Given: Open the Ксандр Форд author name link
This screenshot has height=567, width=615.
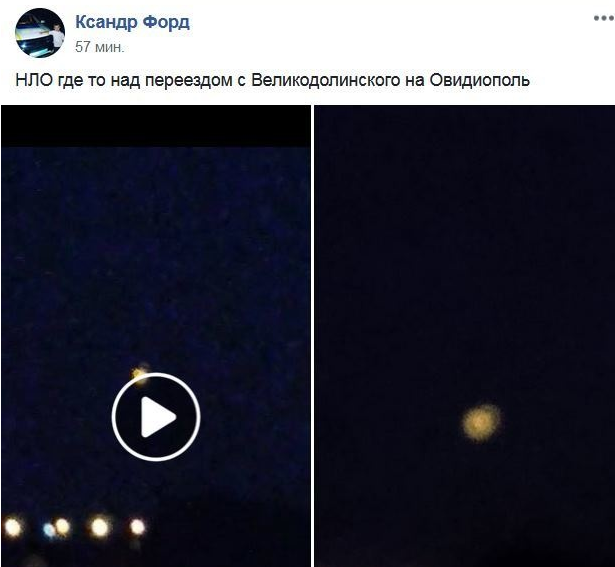Looking at the screenshot, I should [132, 22].
